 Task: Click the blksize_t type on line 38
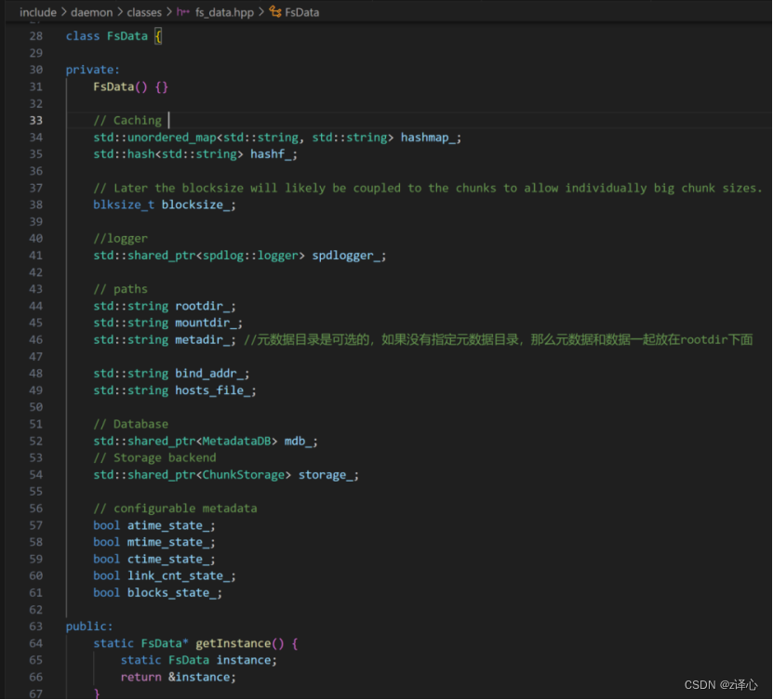pos(123,205)
